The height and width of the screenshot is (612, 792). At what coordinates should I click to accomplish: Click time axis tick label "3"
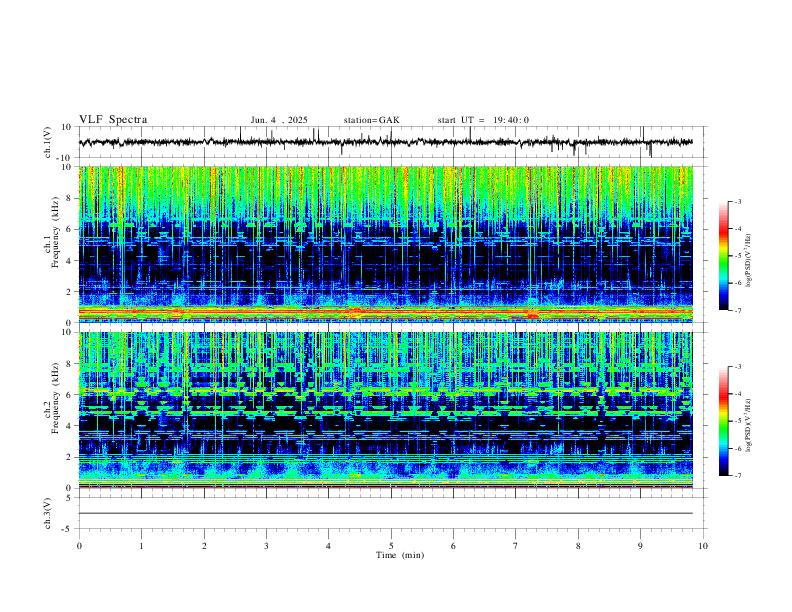click(x=266, y=546)
